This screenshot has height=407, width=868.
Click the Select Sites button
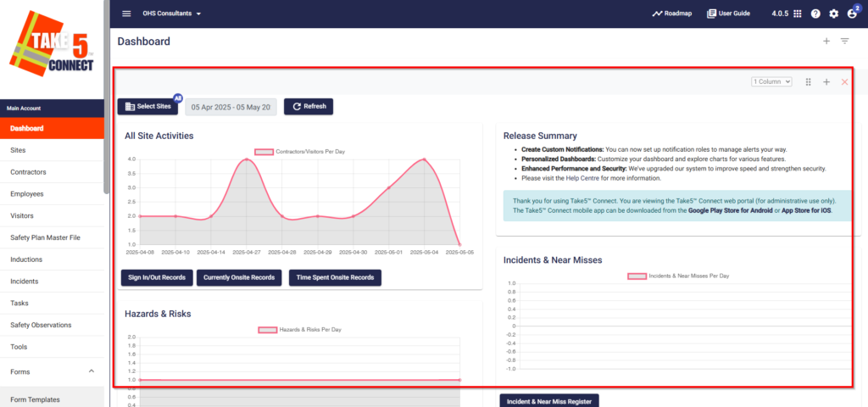pos(147,107)
